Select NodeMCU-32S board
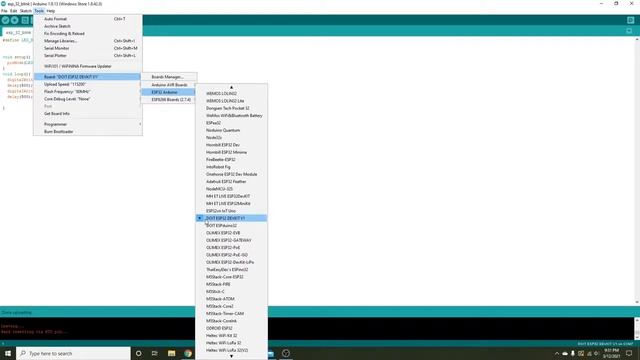Screen dimensions: 640x360 point(231,189)
